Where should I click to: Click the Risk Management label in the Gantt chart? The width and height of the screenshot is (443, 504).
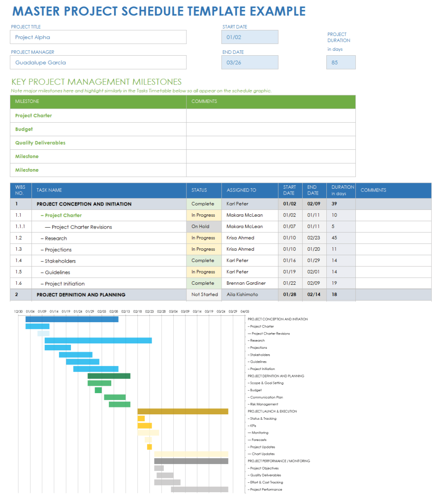tap(264, 404)
